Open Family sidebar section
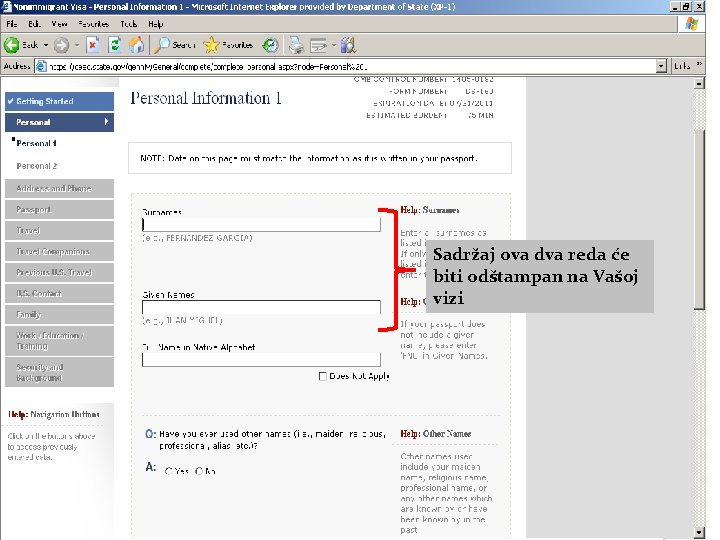 pyautogui.click(x=59, y=315)
